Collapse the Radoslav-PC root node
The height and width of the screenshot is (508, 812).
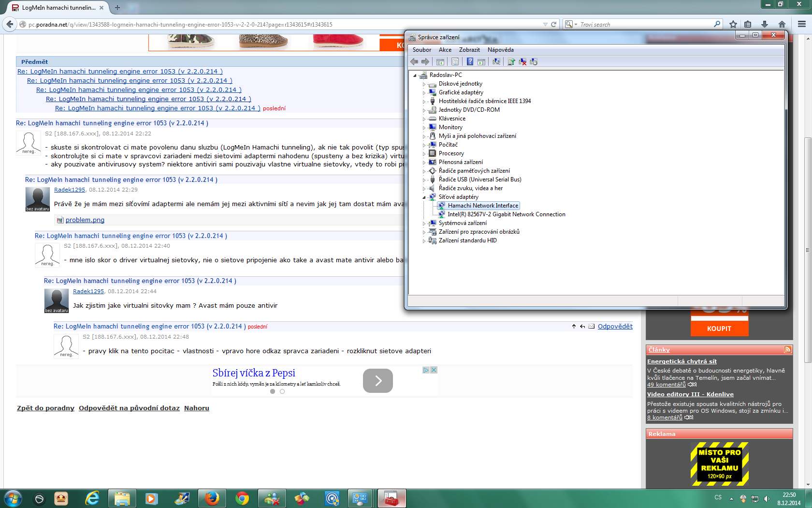(415, 75)
